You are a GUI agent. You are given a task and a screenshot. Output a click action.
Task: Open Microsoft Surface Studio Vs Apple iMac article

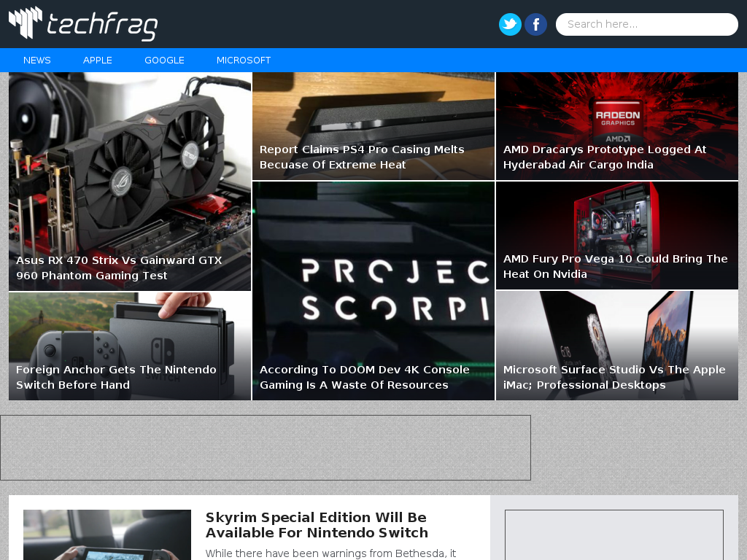click(x=614, y=377)
